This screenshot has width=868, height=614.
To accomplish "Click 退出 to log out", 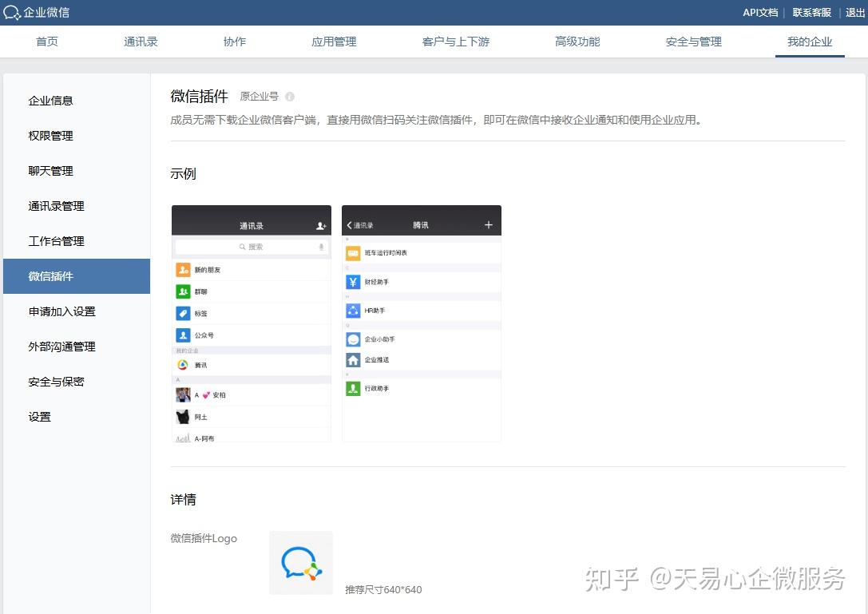I will click(x=854, y=12).
